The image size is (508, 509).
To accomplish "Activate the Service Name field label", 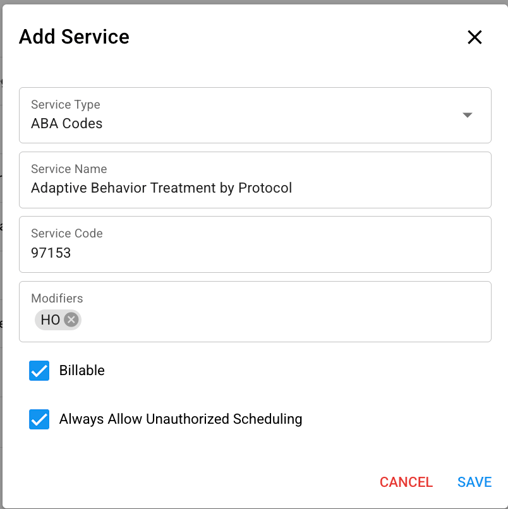I will click(x=69, y=169).
